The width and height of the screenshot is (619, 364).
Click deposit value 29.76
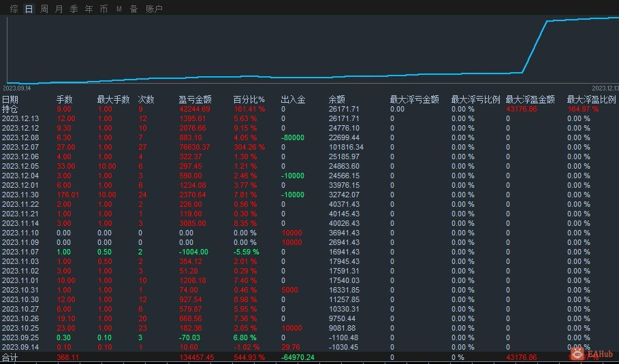(x=290, y=347)
